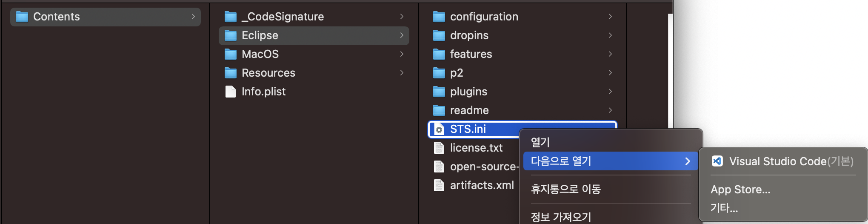Select the Contents folder name
Viewport: 868px width, 224px height.
(x=57, y=17)
